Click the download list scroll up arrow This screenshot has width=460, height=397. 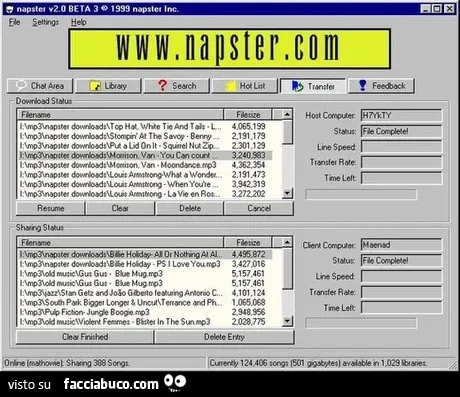click(x=287, y=115)
